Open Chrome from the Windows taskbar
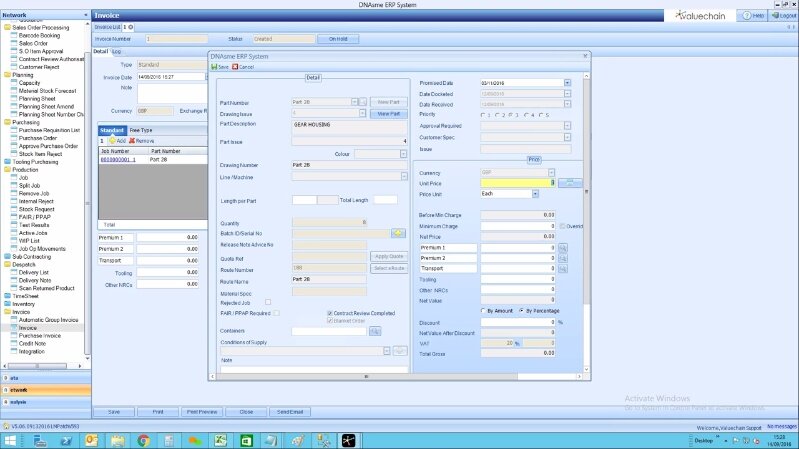 point(143,440)
